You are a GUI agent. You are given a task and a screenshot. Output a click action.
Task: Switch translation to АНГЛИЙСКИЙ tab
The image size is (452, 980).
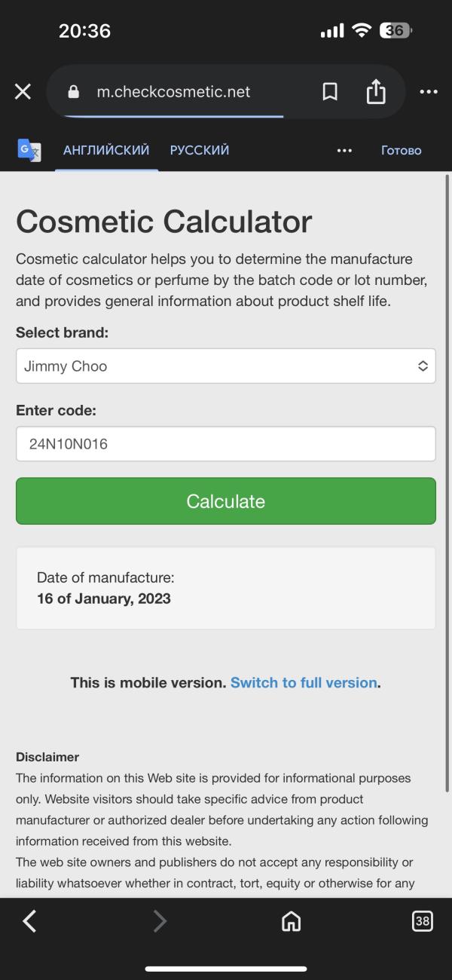click(106, 150)
